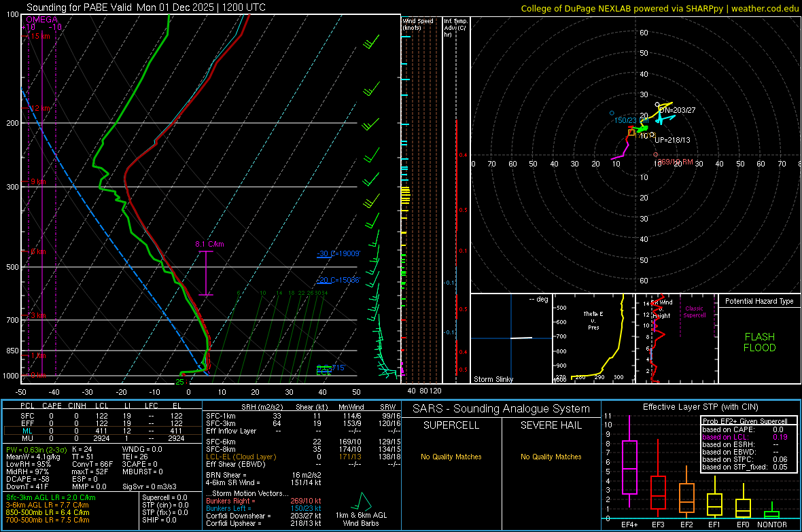Click the 12 km height marker label
Viewport: 802px width, 532px height.
tap(40, 109)
